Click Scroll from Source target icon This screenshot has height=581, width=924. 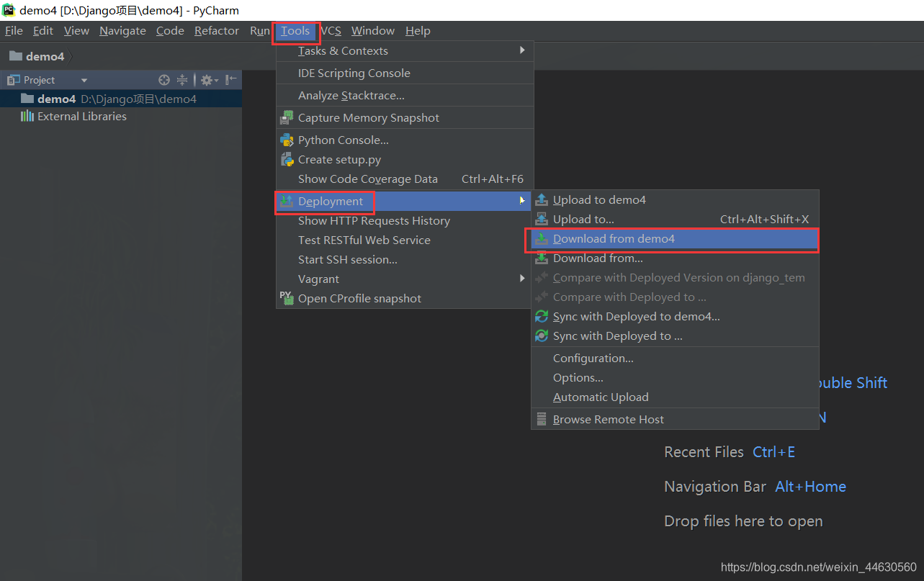164,80
